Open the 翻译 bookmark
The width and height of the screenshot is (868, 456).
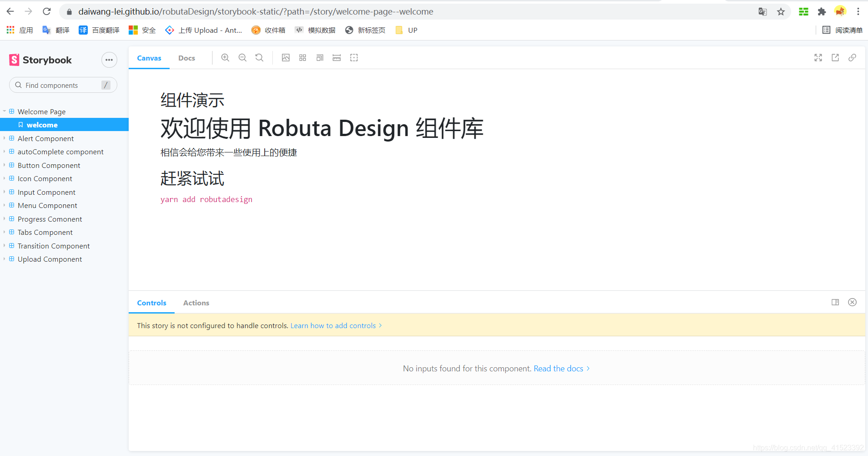[x=56, y=30]
